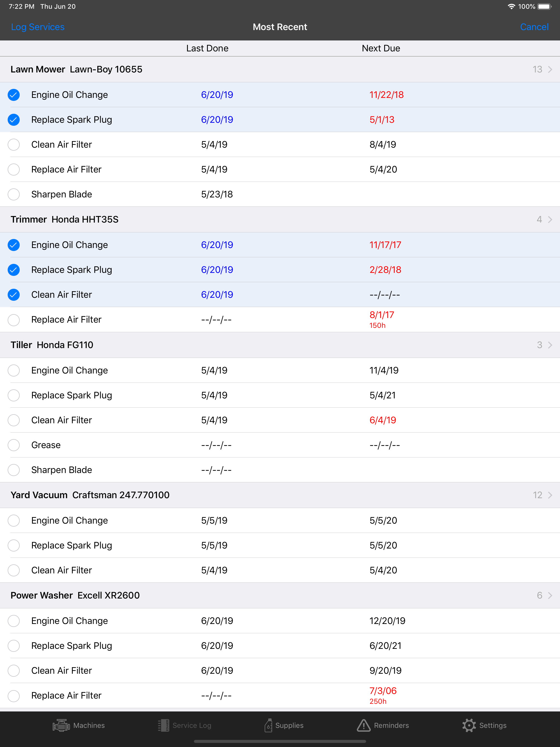
Task: Tap the Log Services button
Action: pos(37,27)
